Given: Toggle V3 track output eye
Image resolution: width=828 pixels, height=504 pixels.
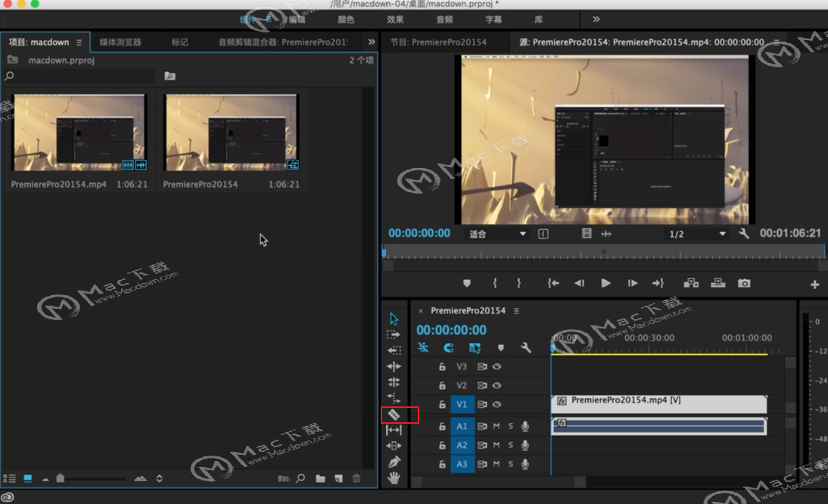Looking at the screenshot, I should click(497, 366).
